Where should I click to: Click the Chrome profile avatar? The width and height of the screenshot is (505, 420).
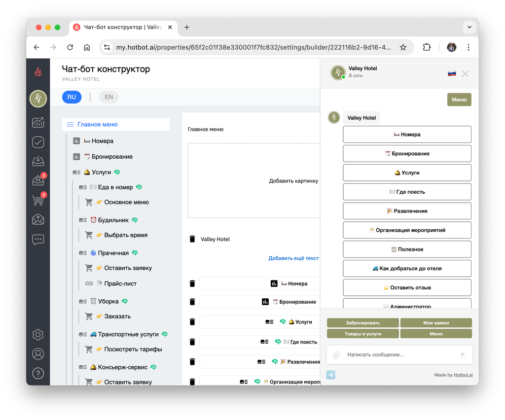point(452,47)
